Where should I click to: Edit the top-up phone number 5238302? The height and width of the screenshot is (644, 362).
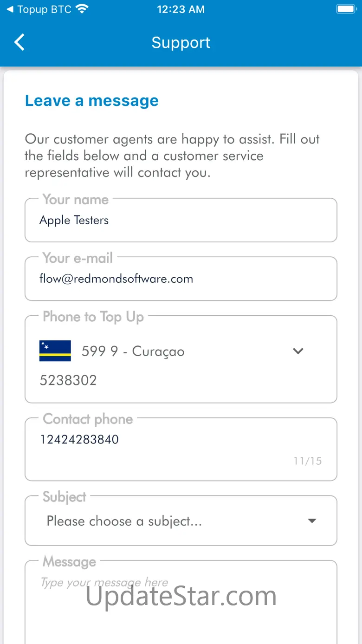click(68, 380)
